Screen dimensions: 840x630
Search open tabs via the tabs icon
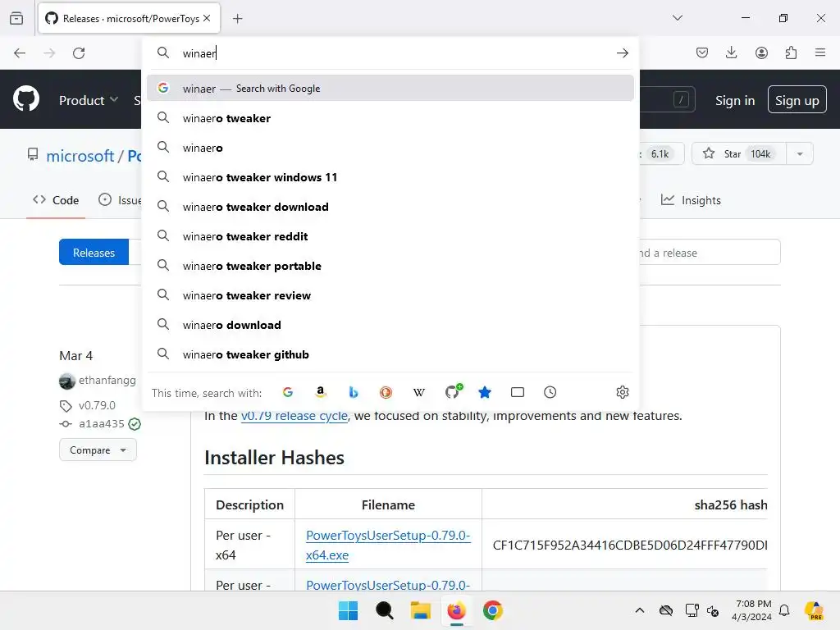click(x=518, y=392)
